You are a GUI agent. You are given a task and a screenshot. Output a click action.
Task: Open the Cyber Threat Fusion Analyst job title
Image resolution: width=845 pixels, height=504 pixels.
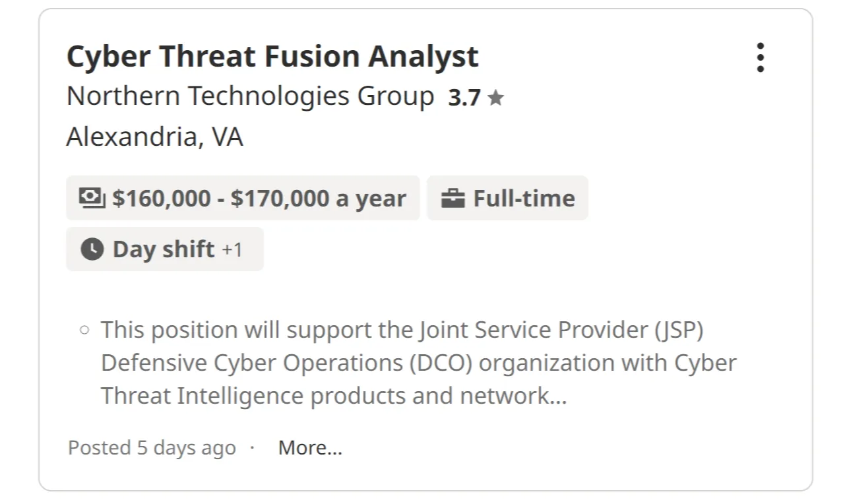pos(272,56)
